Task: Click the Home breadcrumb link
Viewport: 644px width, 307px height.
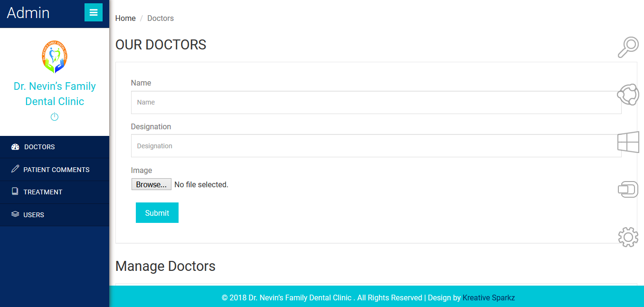Action: [125, 18]
